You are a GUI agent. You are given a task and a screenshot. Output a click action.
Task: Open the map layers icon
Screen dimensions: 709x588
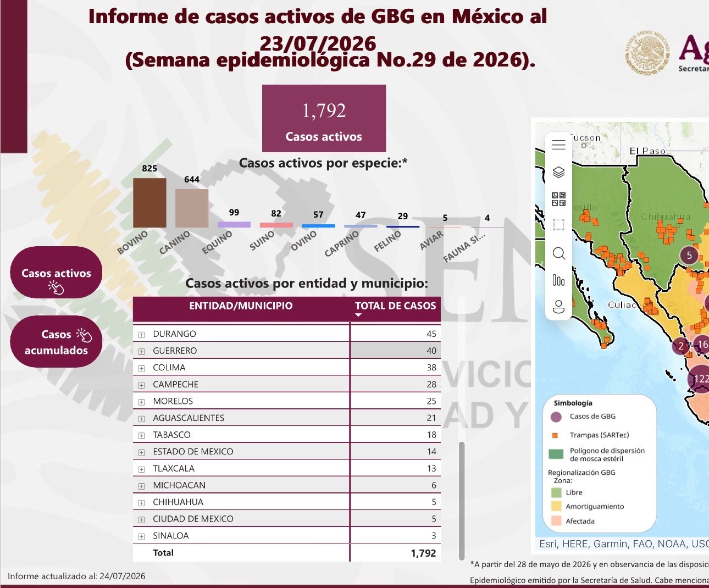558,173
